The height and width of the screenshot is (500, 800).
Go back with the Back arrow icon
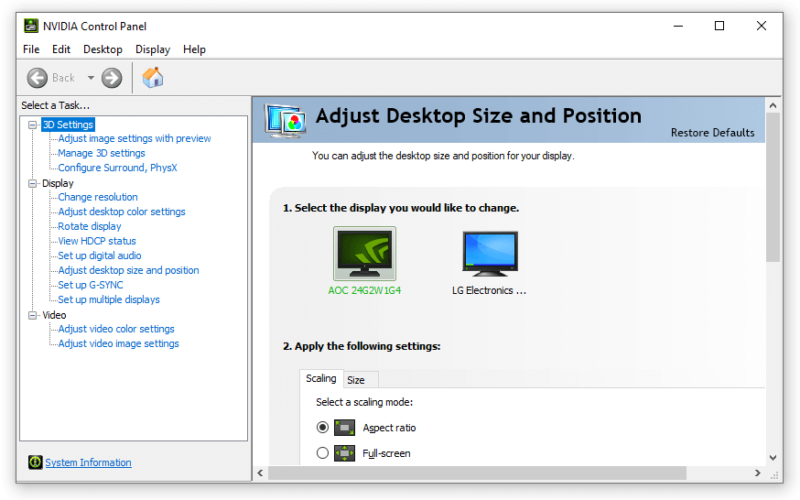37,78
